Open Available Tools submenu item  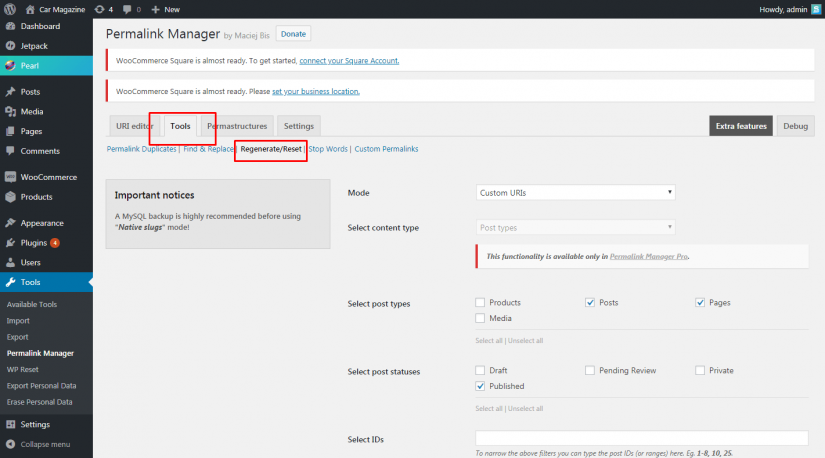click(32, 304)
